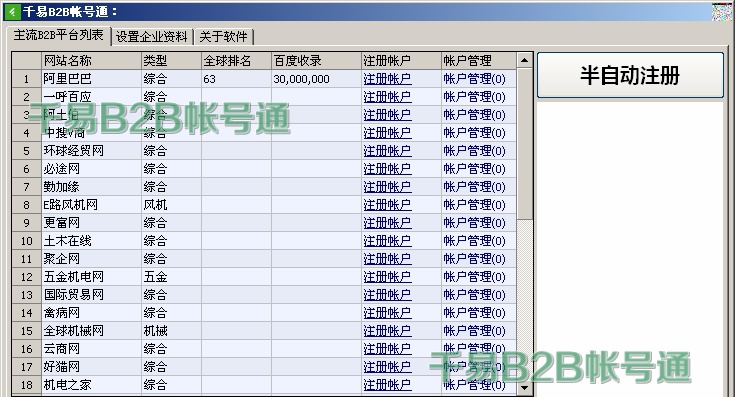Screen dimensions: 735x397
Task: Select the 禽病网 site name cell
Action: pos(91,313)
